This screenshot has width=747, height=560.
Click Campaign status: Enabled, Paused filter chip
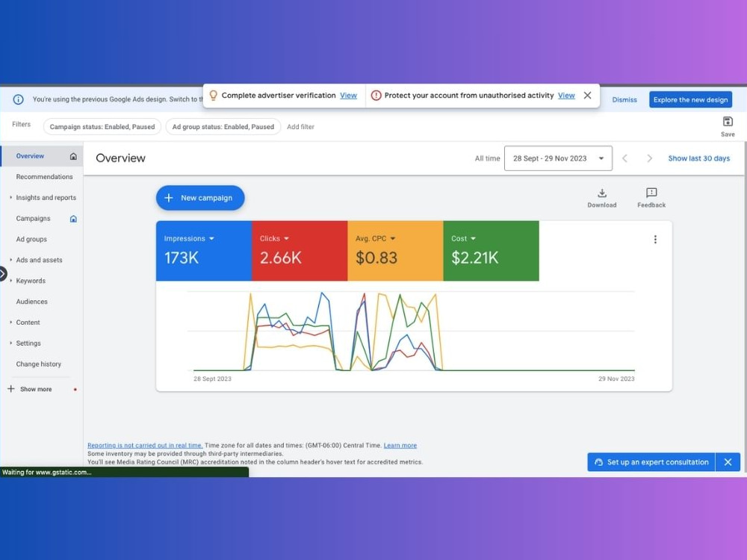(x=102, y=127)
